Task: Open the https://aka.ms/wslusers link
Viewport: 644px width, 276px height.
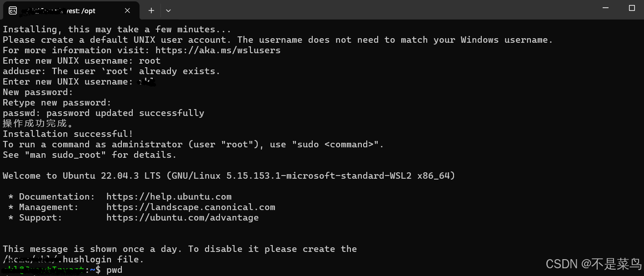Action: pos(218,50)
